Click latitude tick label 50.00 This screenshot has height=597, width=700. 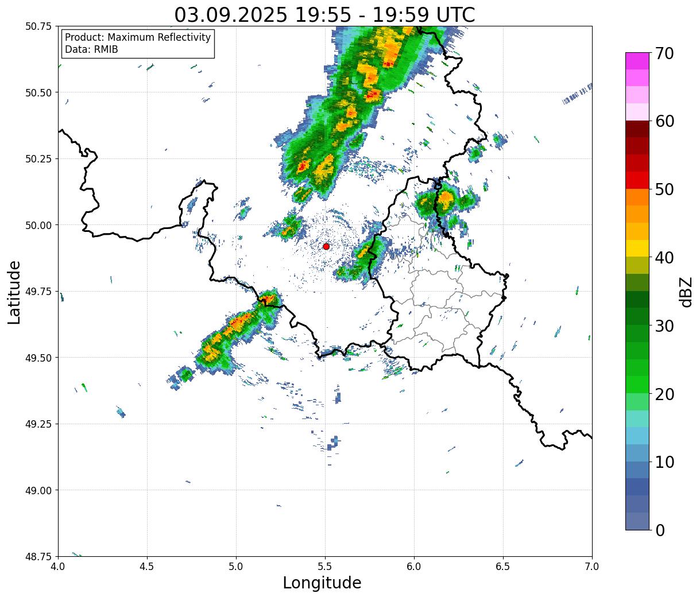[38, 225]
